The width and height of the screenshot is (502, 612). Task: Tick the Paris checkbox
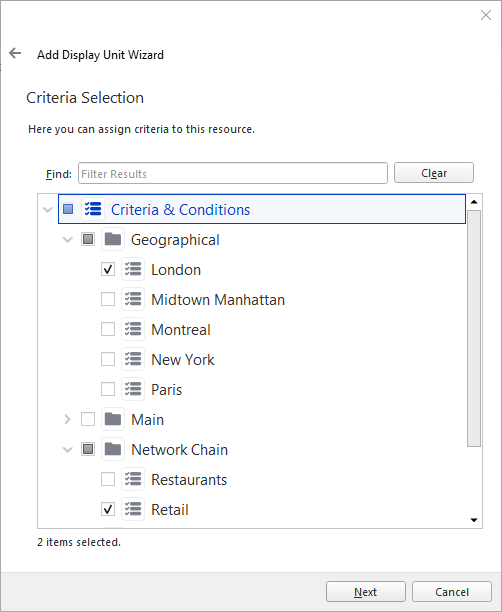pos(108,389)
